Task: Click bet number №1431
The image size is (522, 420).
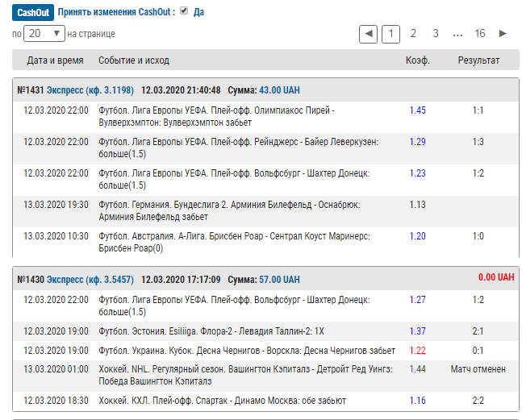Action: 31,90
